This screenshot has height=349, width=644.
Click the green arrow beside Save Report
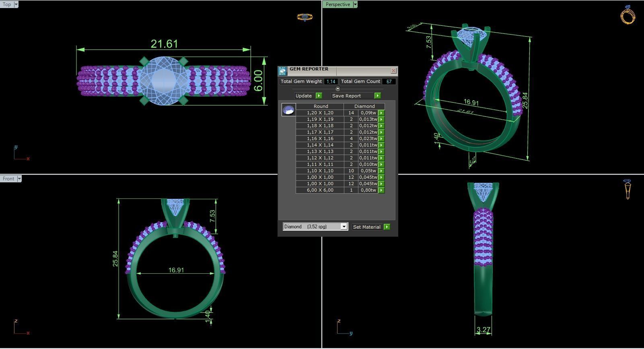[378, 96]
